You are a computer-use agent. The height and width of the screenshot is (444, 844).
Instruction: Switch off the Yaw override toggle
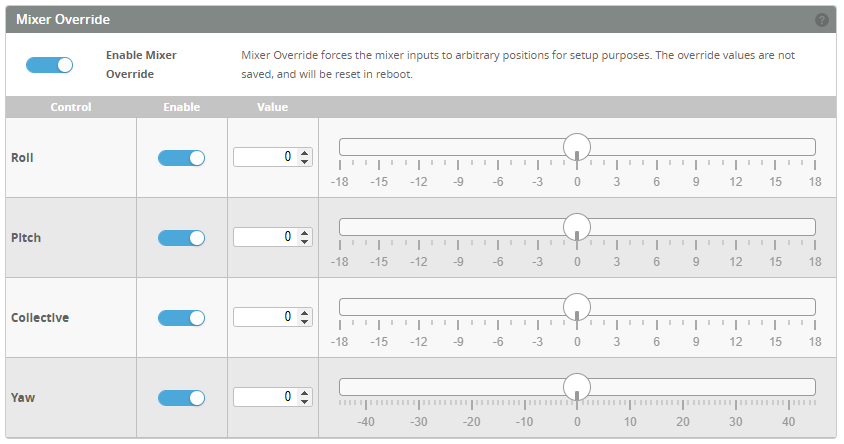pos(181,398)
